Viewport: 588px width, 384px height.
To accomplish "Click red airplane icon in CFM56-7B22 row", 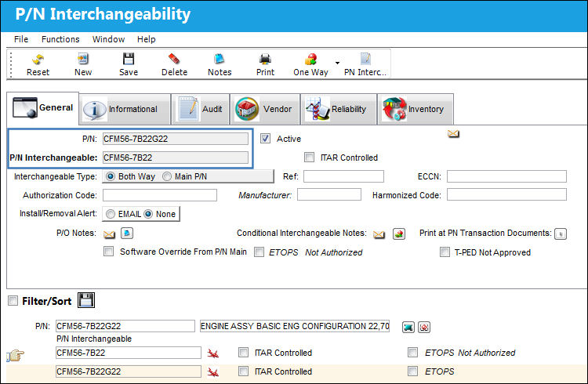I will (213, 353).
